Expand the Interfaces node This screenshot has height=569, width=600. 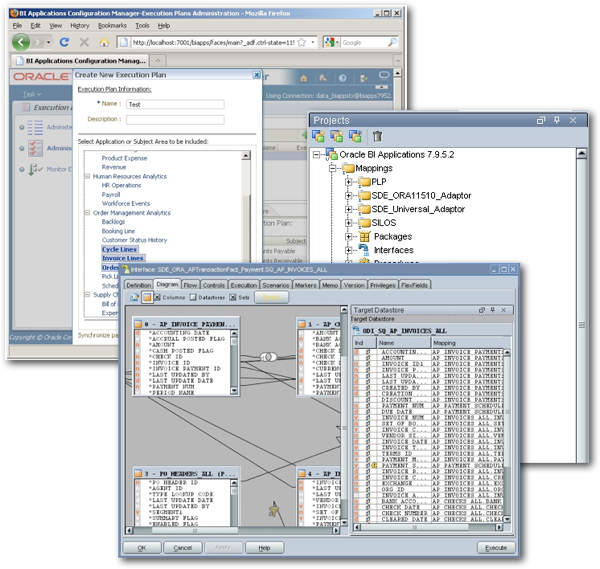click(349, 250)
